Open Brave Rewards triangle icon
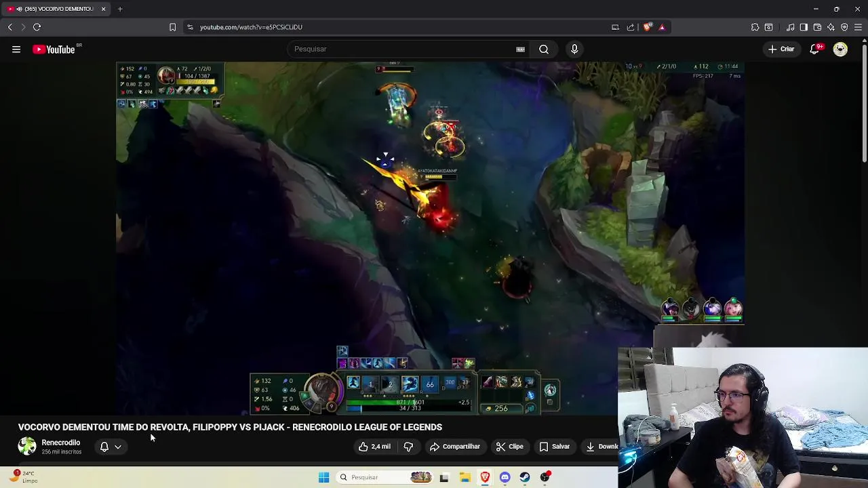Viewport: 868px width, 488px height. (662, 27)
